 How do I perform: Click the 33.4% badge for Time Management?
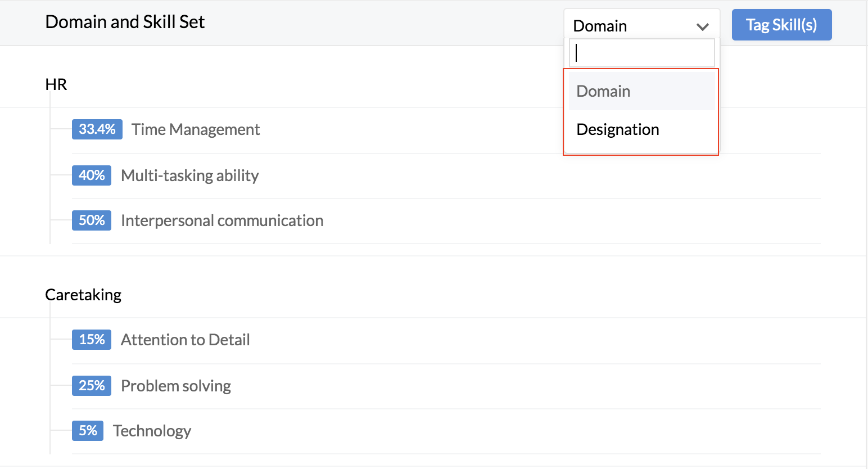click(x=97, y=129)
